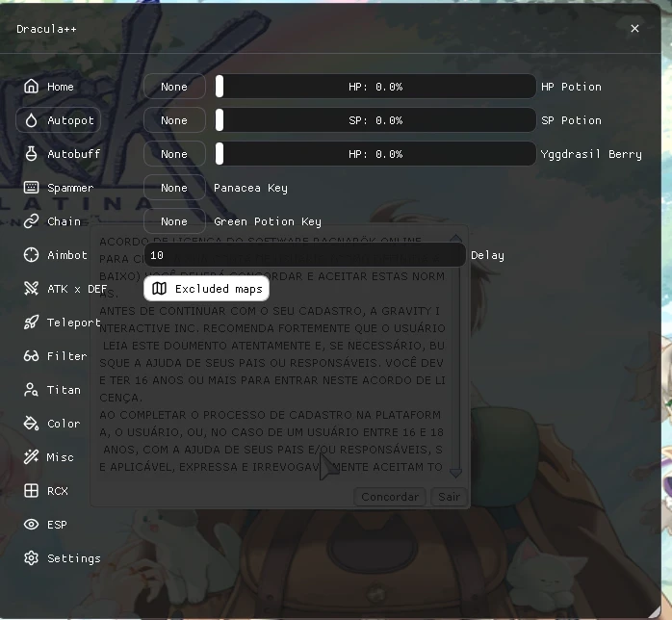This screenshot has width=672, height=620.
Task: Set the Panacea Key binding
Action: click(174, 188)
